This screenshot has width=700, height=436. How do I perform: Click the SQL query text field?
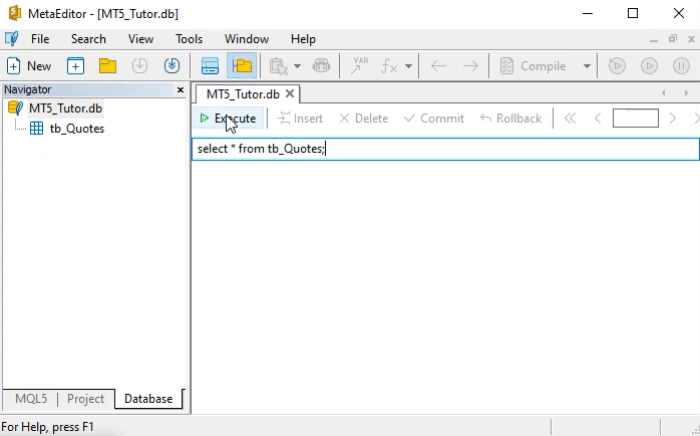click(x=446, y=149)
